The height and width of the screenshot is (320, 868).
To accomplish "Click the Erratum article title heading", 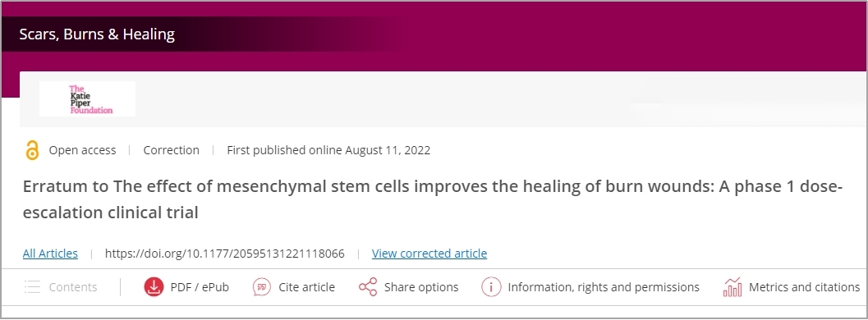I will click(x=432, y=199).
